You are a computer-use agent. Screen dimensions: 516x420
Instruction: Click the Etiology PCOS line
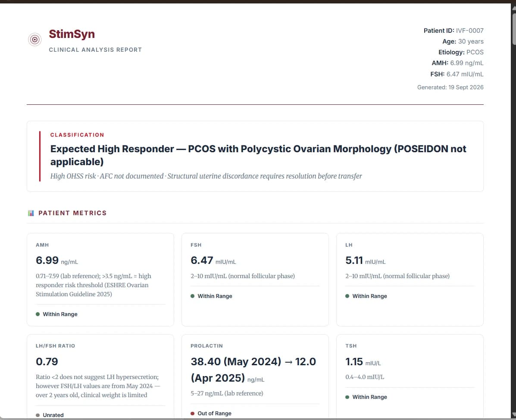[461, 52]
